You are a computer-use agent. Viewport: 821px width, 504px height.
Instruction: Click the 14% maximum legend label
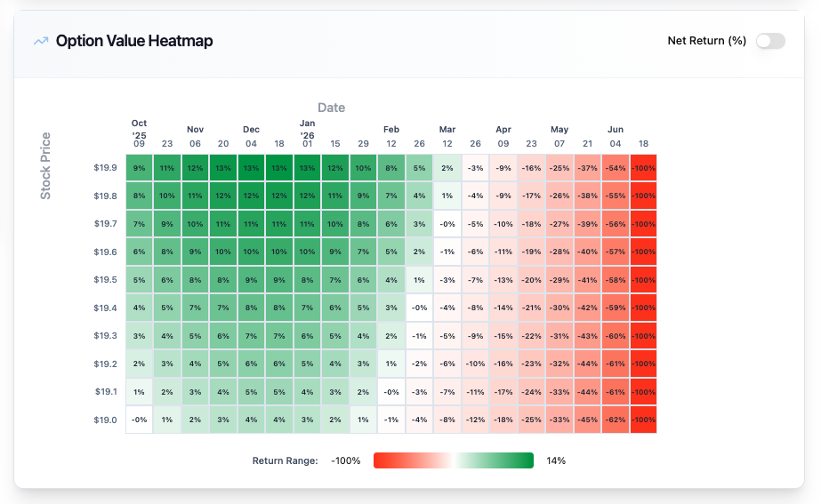[556, 460]
